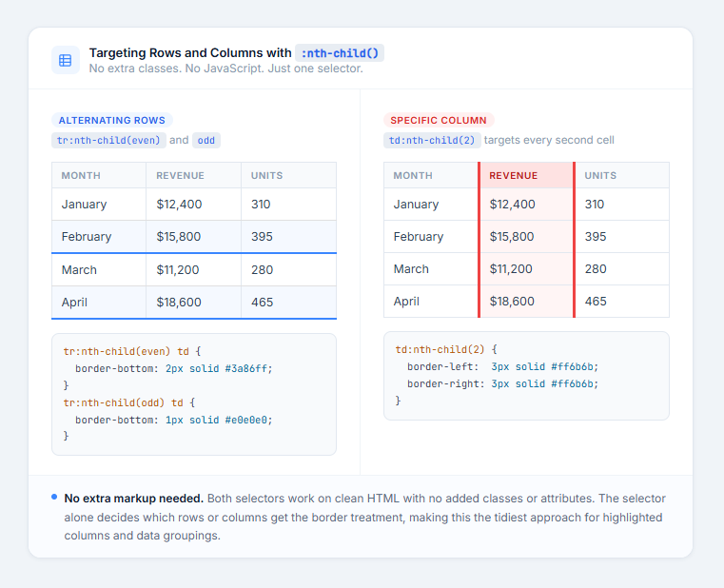Click $12,400 in the red highlighted column
Viewport: 724px width, 588px height.
[526, 205]
